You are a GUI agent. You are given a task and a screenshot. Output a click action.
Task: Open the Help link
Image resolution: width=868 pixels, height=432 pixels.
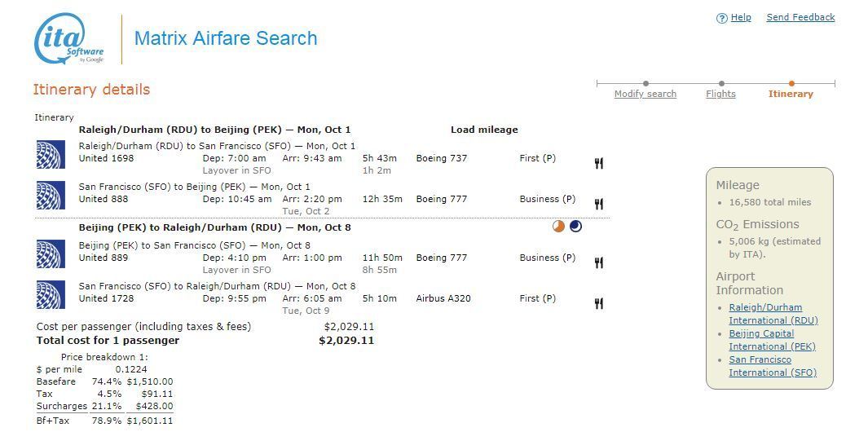point(741,17)
